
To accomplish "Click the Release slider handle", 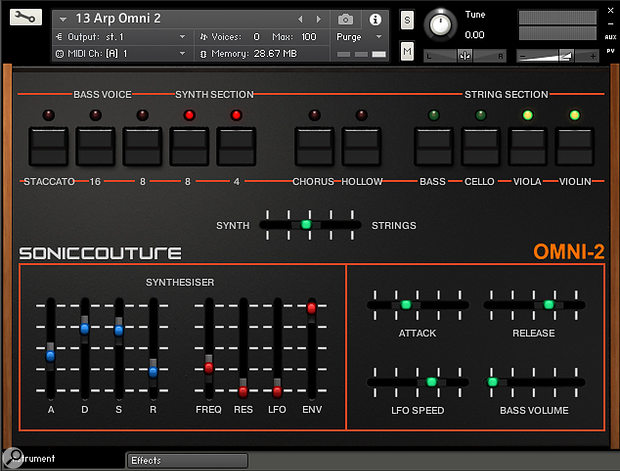I will 548,305.
